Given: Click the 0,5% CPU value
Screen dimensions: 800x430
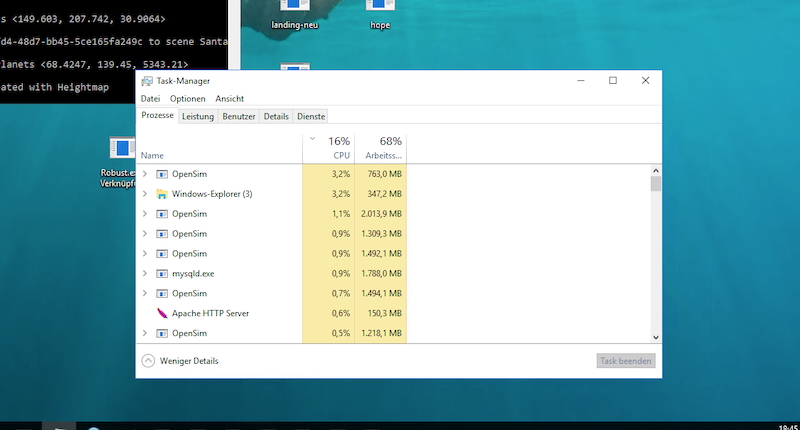Looking at the screenshot, I should pos(341,333).
